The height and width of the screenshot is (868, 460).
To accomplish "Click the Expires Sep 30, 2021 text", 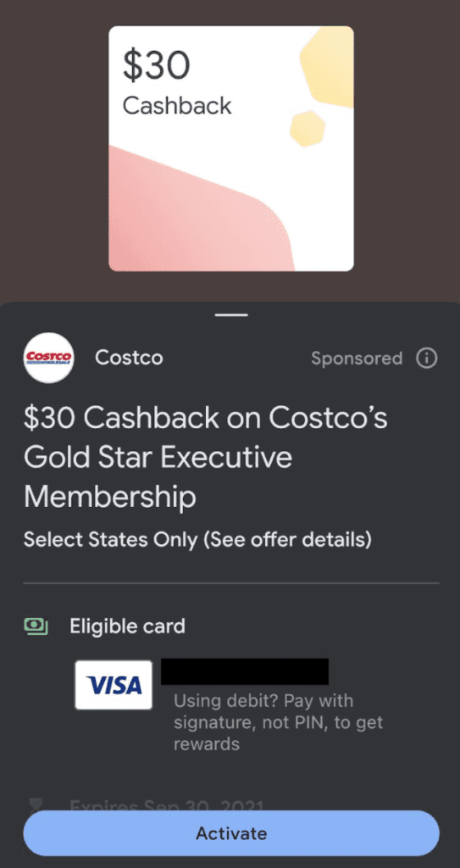I will click(167, 805).
